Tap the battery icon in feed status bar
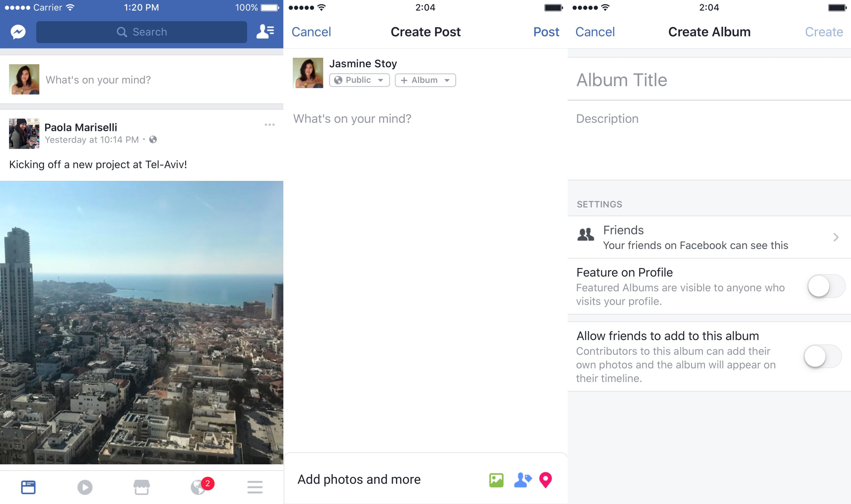The height and width of the screenshot is (504, 851). (x=270, y=7)
